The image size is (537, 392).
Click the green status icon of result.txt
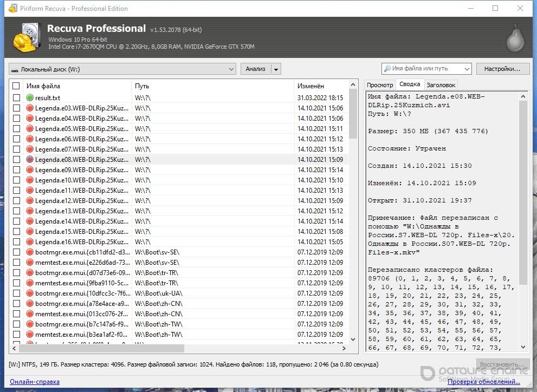[x=30, y=98]
